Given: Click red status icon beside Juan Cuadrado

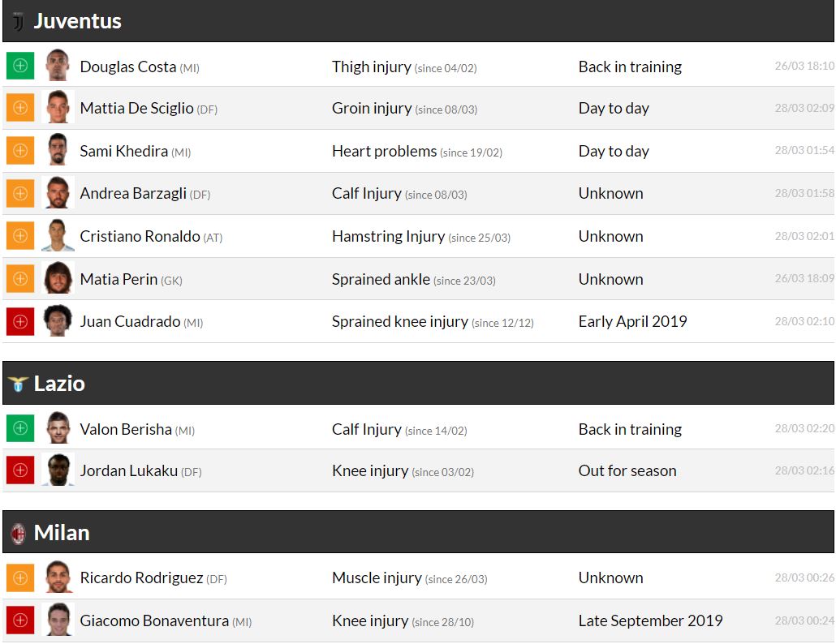Looking at the screenshot, I should point(20,321).
